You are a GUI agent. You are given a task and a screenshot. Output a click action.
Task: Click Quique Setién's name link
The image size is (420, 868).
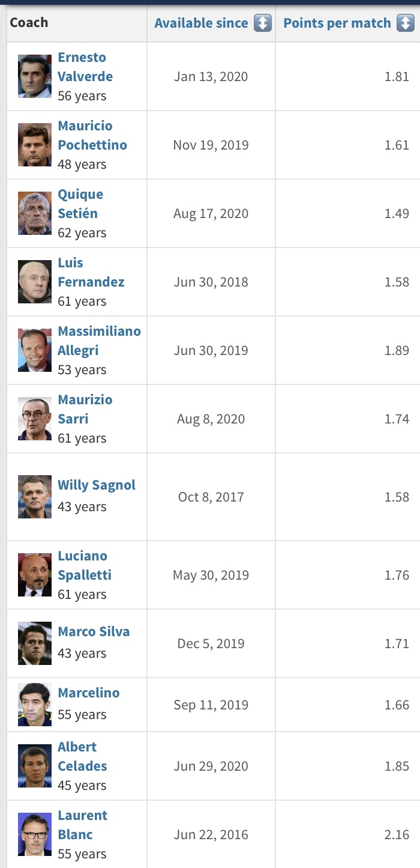click(80, 204)
